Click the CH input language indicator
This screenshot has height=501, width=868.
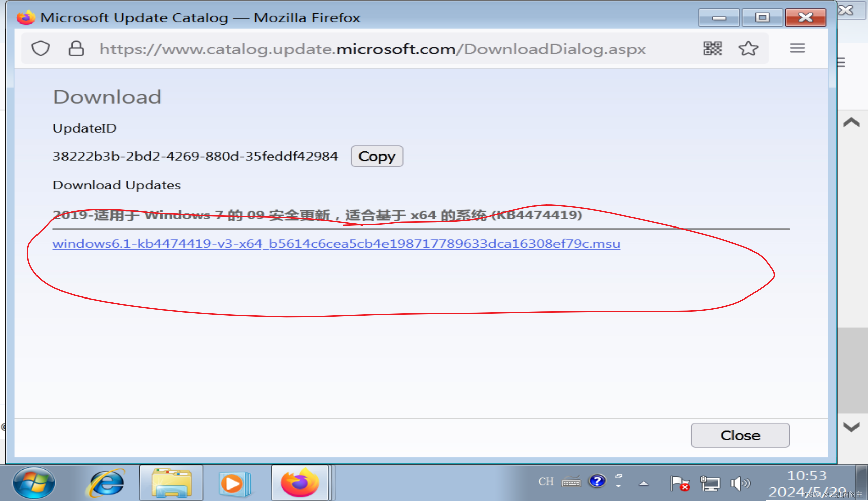(546, 481)
